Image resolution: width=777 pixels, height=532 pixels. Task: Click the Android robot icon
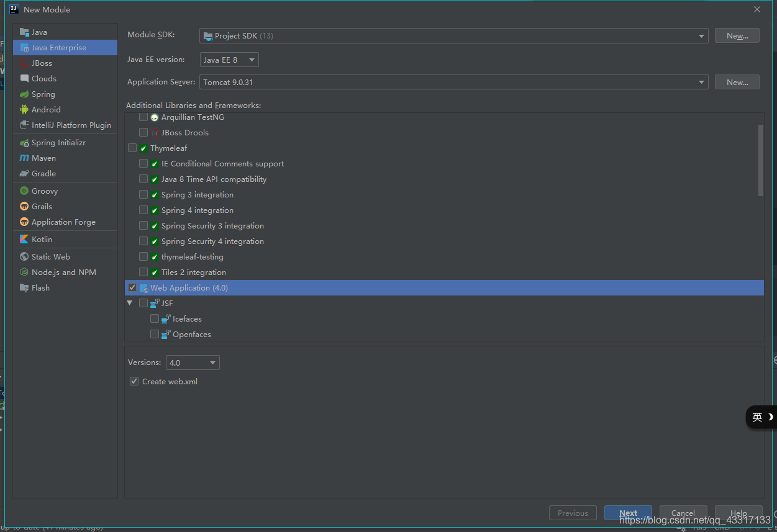(x=24, y=110)
